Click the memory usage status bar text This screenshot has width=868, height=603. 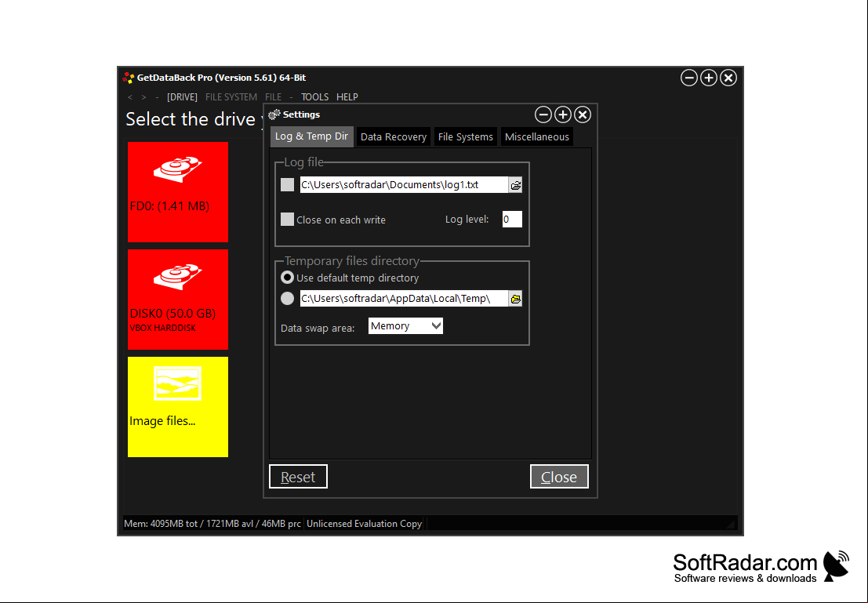click(212, 523)
